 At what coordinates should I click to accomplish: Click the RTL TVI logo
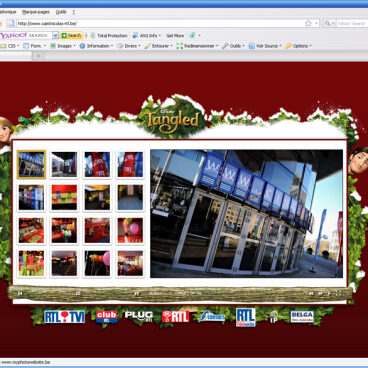pos(65,317)
